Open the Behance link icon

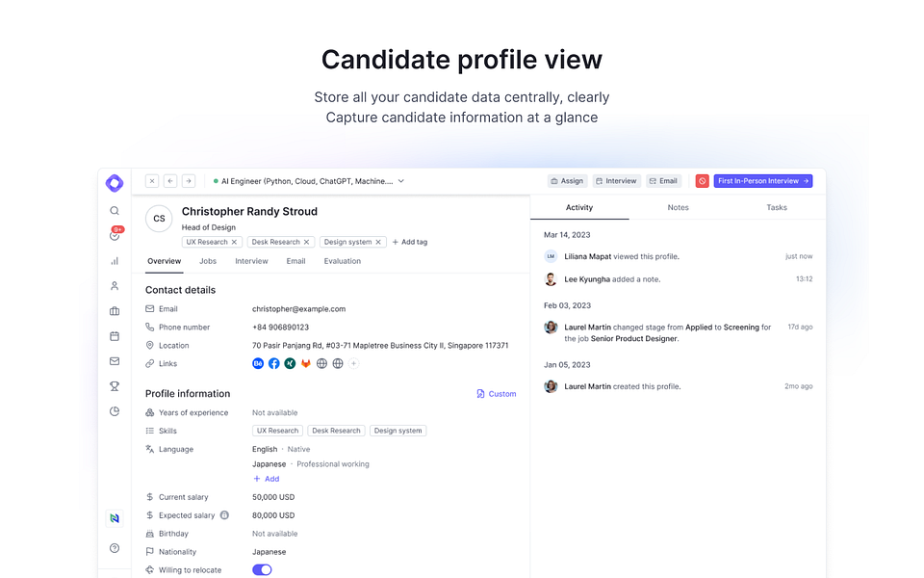pyautogui.click(x=258, y=363)
